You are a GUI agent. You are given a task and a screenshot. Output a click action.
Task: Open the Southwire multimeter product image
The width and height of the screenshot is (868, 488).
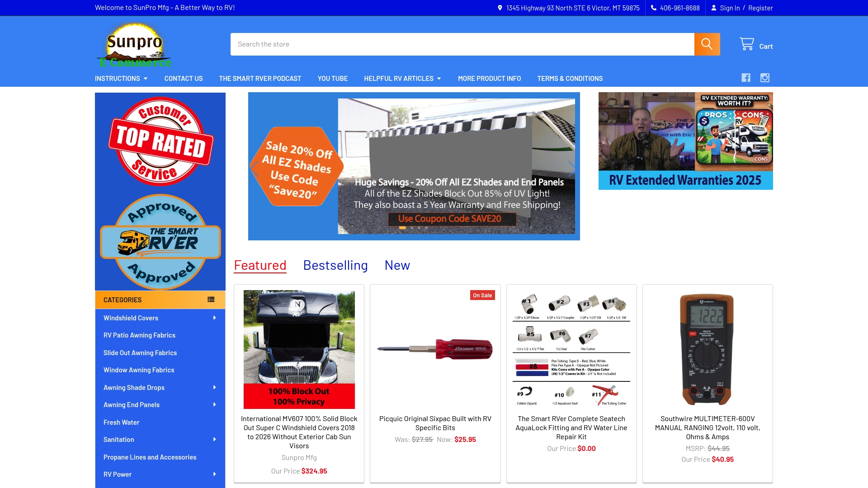click(x=707, y=349)
